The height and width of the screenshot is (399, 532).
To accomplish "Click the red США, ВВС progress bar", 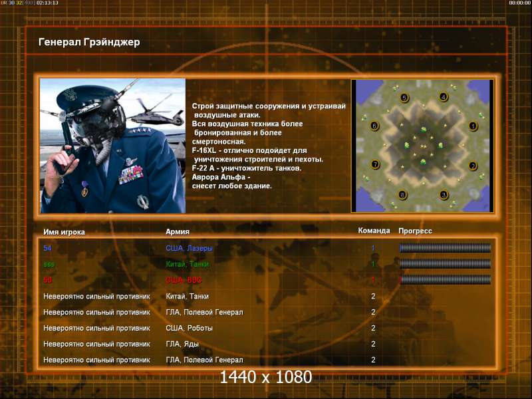I will 445,279.
